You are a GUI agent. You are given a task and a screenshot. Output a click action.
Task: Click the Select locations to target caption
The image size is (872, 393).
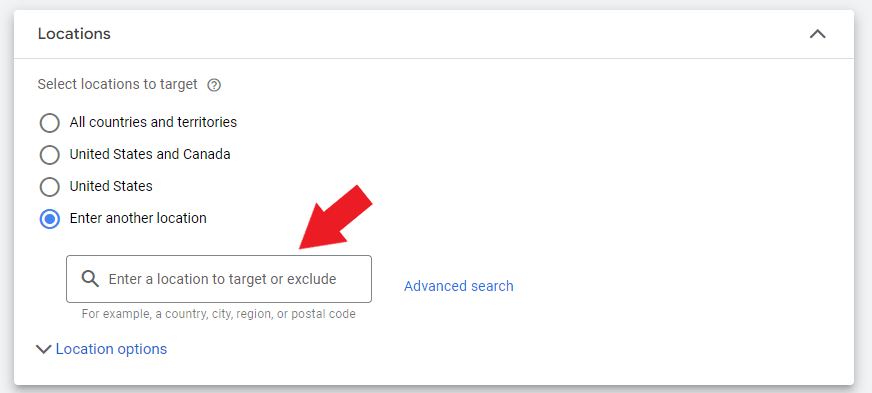point(117,84)
